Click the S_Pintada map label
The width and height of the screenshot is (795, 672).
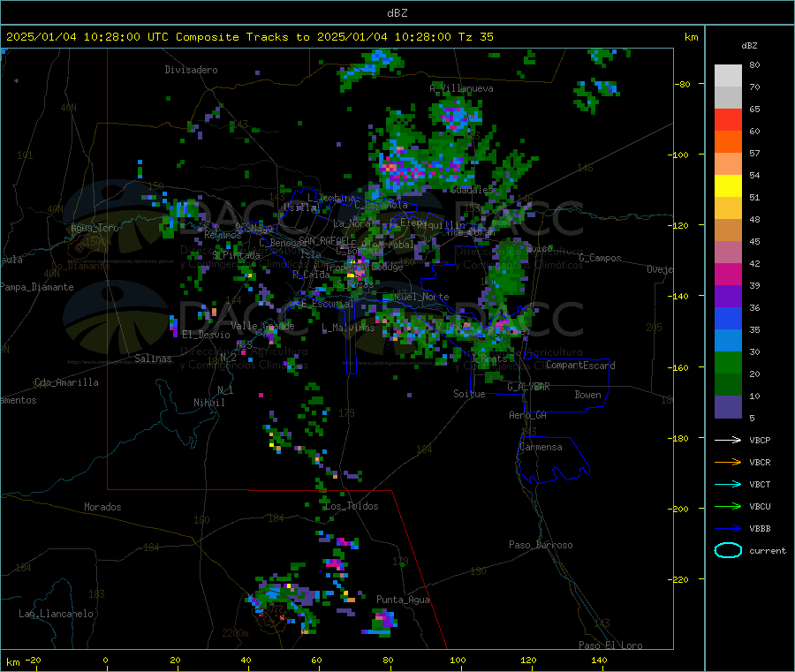(x=236, y=255)
